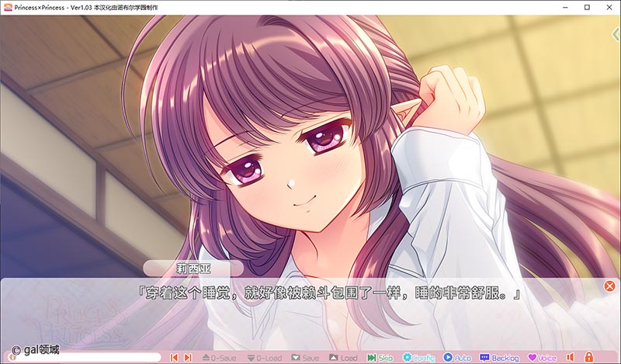Open the Save menu

[305, 358]
